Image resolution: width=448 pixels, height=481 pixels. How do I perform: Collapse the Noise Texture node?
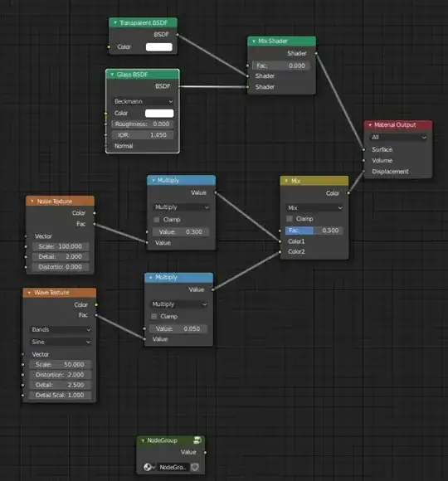pyautogui.click(x=32, y=202)
